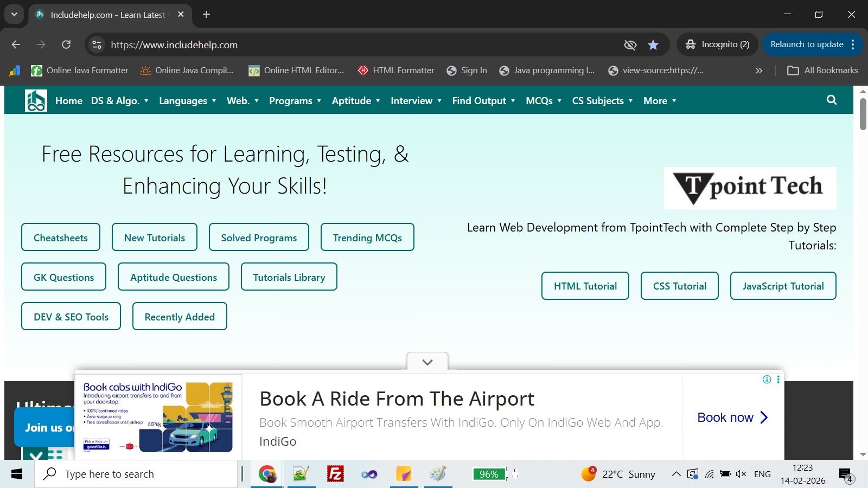Open the HTML Tutorial link
Viewport: 868px width, 488px height.
[x=585, y=286]
